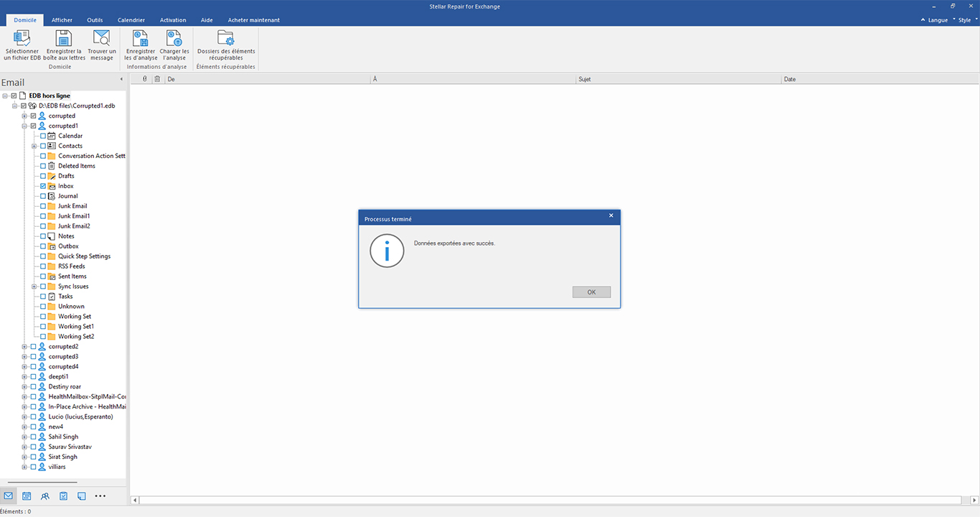Image resolution: width=980 pixels, height=517 pixels.
Task: Switch to Contacts view icon in bottom navigation
Action: (45, 495)
